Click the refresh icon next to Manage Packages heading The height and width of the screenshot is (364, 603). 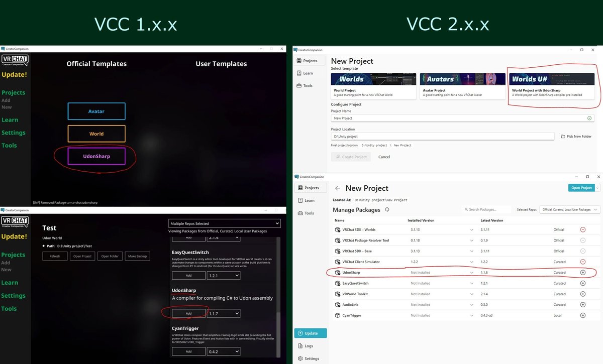387,210
